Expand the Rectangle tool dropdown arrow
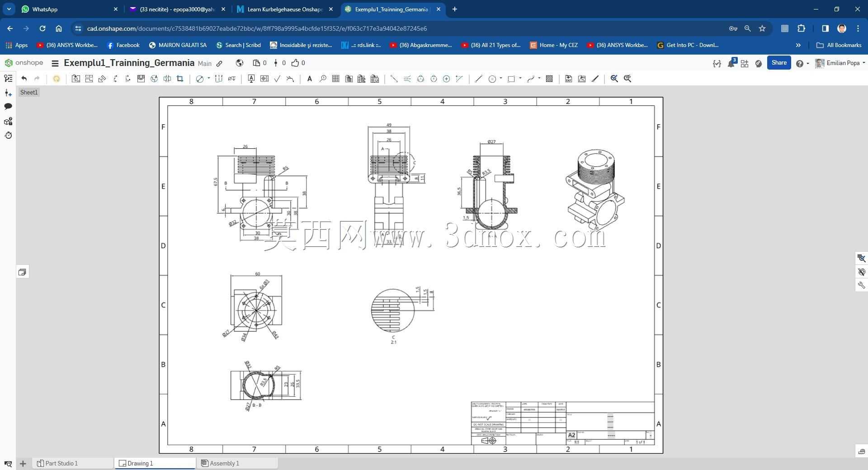The image size is (868, 470). coord(520,78)
